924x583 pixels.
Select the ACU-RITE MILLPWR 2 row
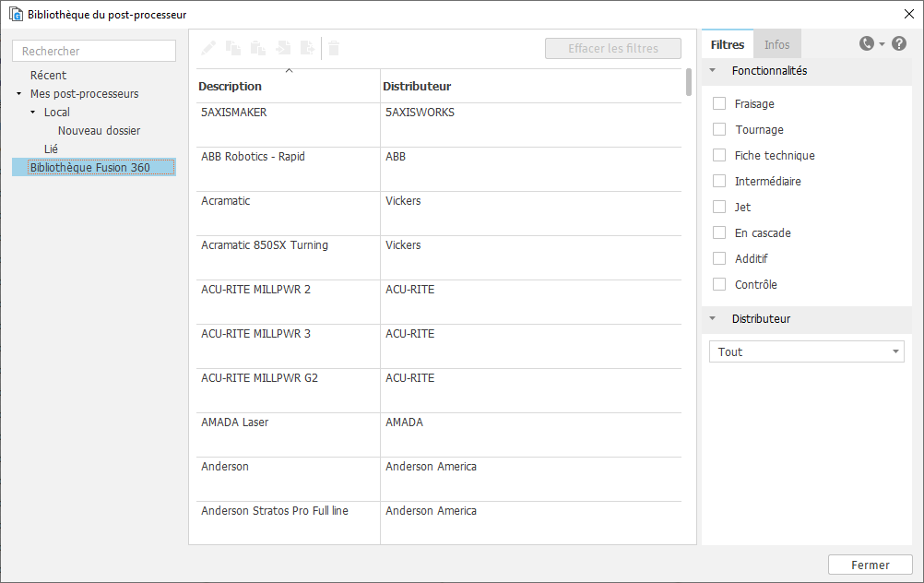438,302
